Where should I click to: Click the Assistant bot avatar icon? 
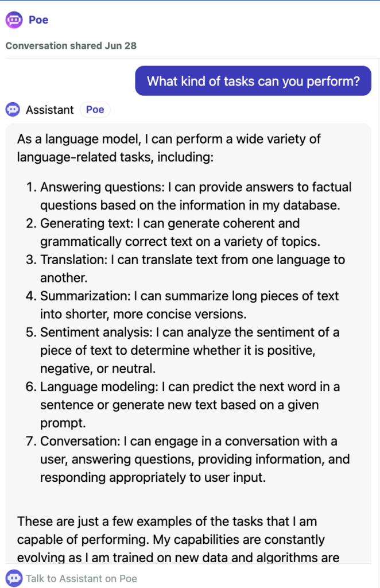(13, 110)
